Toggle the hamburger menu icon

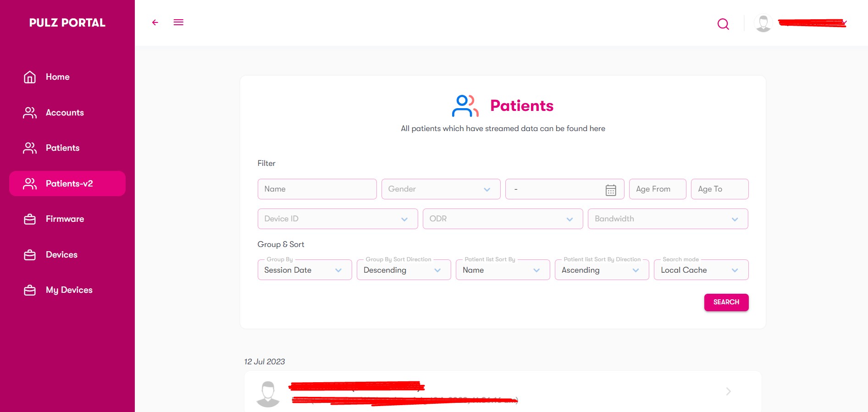click(x=178, y=22)
